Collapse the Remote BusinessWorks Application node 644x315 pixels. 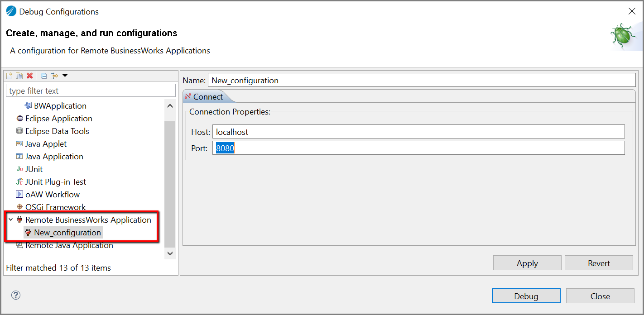click(10, 220)
